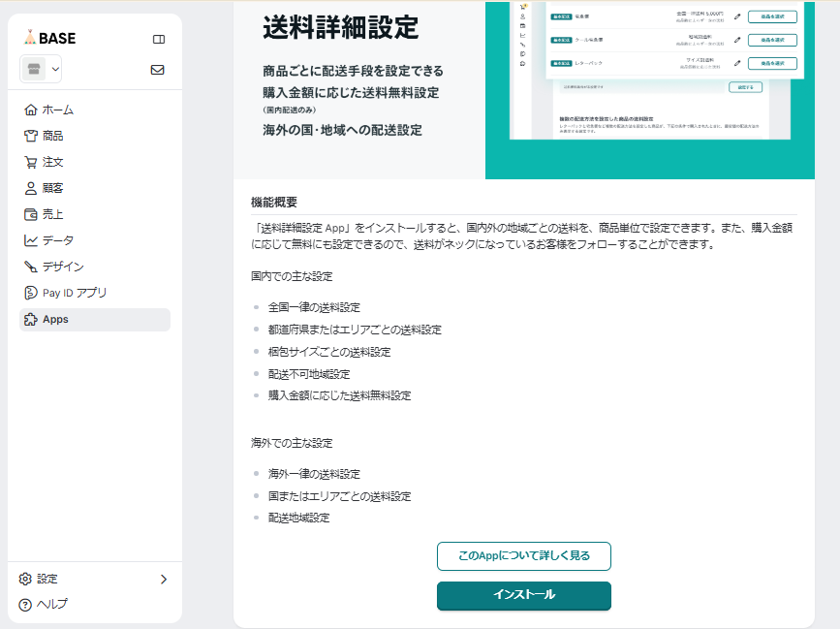Open the mail inbox envelope icon
The image size is (840, 629).
click(x=158, y=70)
